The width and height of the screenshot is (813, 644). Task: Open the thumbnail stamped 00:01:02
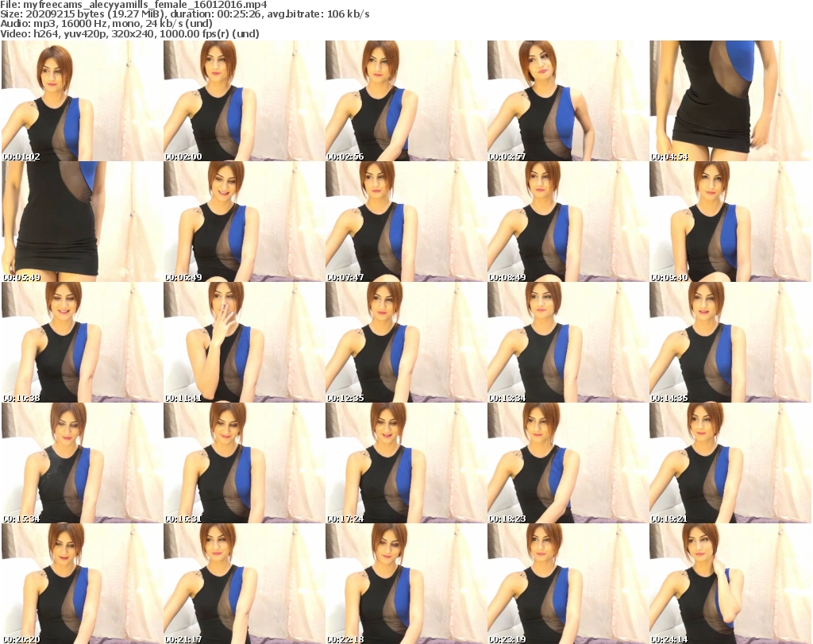(x=83, y=101)
